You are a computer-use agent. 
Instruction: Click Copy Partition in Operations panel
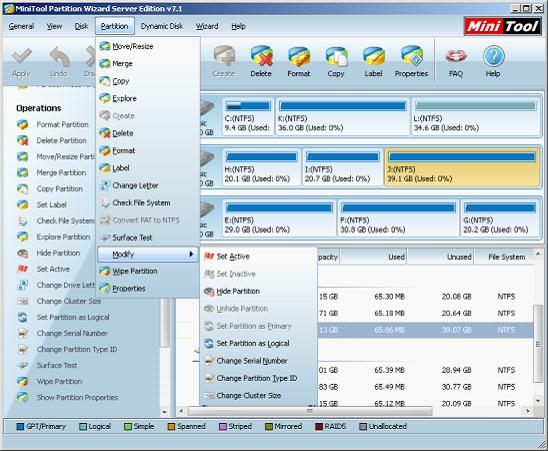(59, 189)
